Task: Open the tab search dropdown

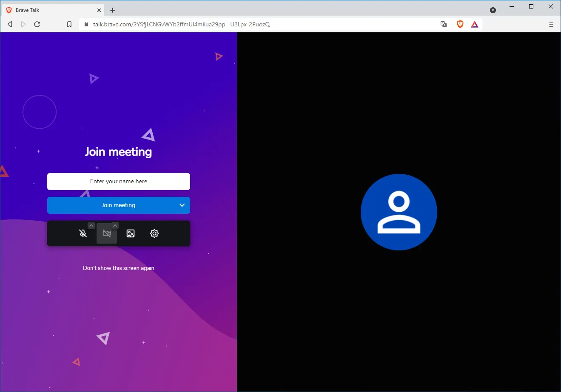Action: 493,10
